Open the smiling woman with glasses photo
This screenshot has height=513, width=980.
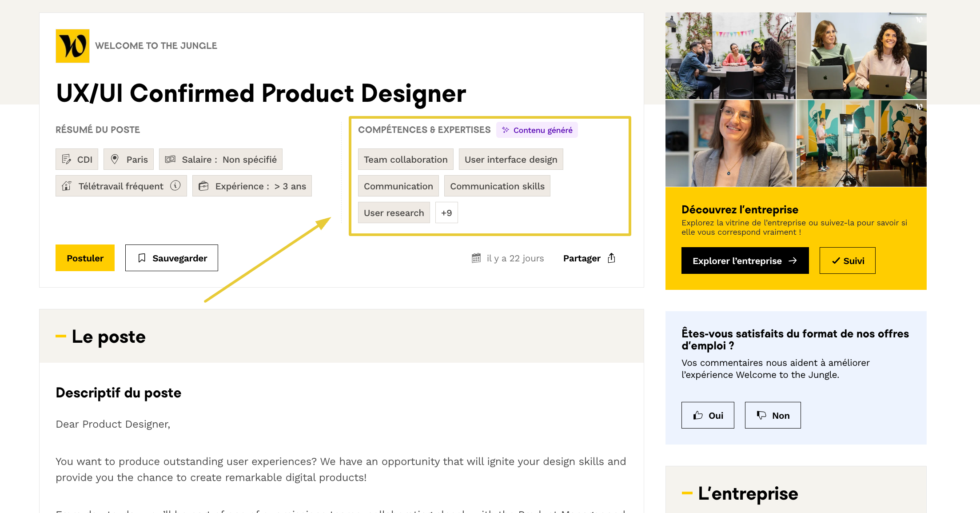pos(730,143)
